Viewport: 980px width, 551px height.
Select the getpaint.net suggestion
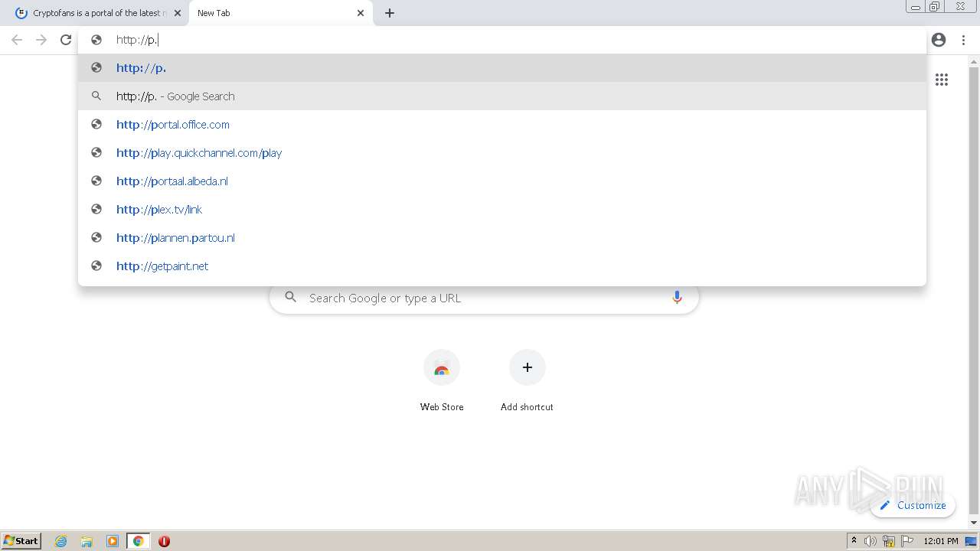coord(501,266)
